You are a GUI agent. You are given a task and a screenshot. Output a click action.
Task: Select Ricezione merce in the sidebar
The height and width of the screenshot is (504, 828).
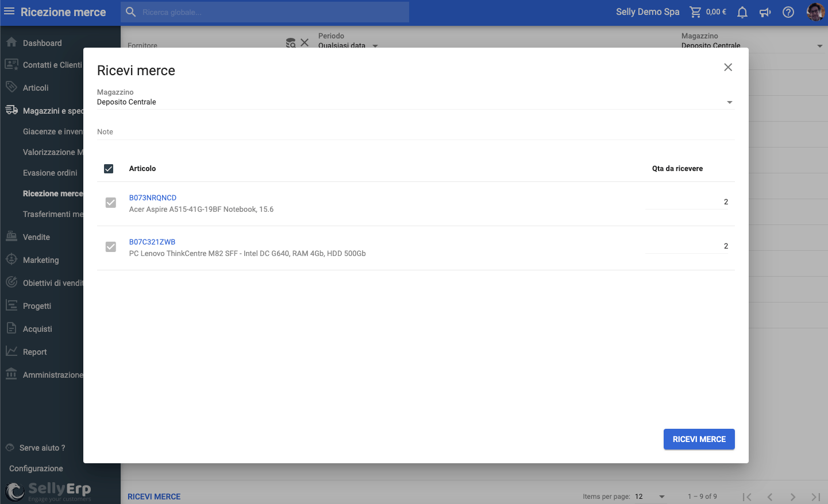[53, 193]
